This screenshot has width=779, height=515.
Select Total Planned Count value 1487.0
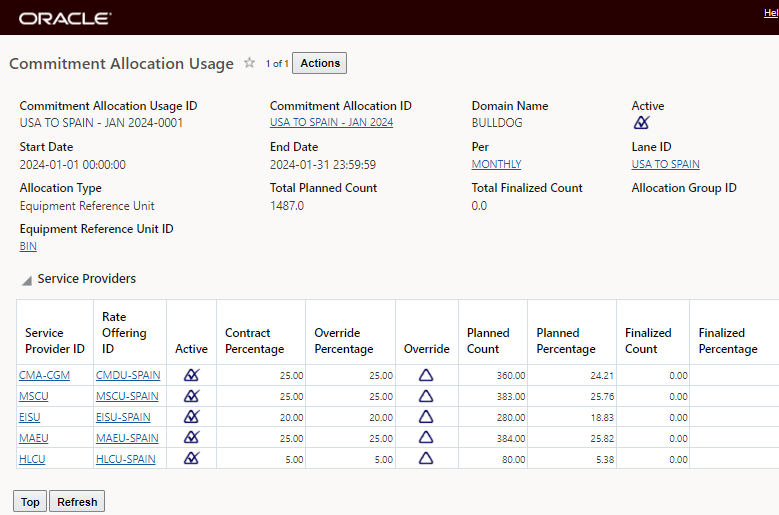287,206
